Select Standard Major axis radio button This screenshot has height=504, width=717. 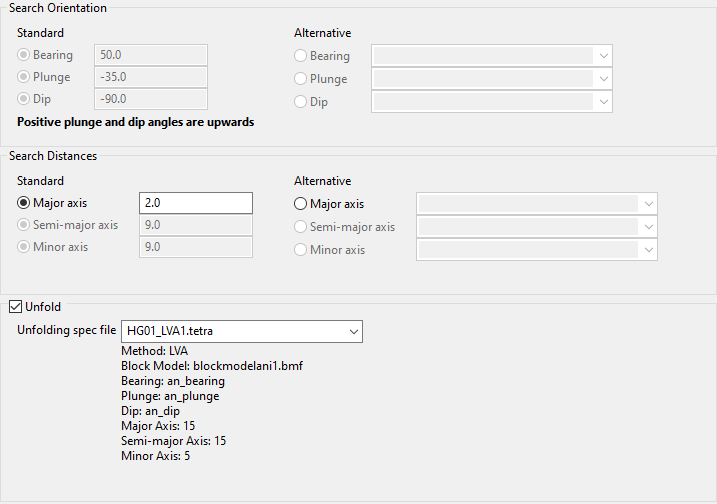(24, 203)
